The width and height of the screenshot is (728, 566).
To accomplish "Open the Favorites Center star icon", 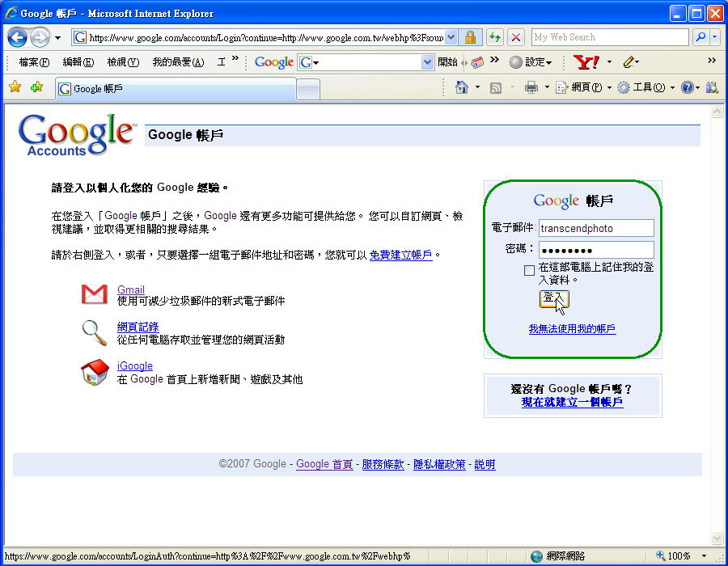I will pos(15,87).
